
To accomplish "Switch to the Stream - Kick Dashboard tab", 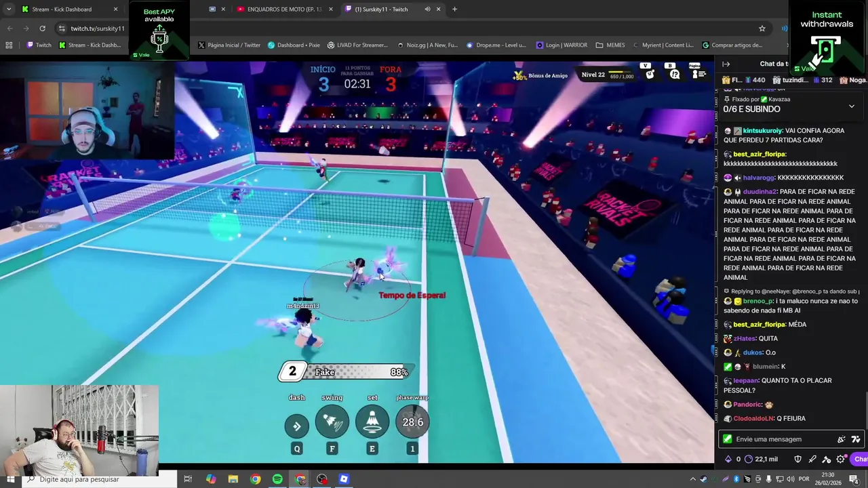I will tap(70, 9).
